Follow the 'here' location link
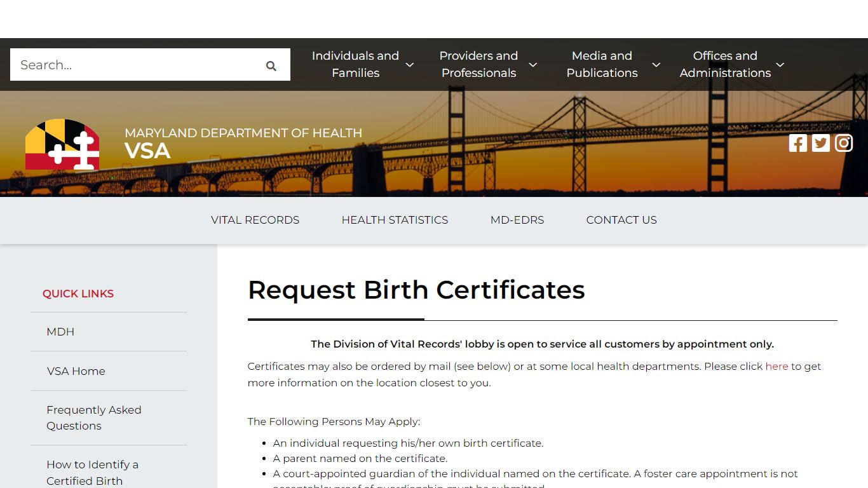Screen dimensions: 868x488 coord(776,367)
